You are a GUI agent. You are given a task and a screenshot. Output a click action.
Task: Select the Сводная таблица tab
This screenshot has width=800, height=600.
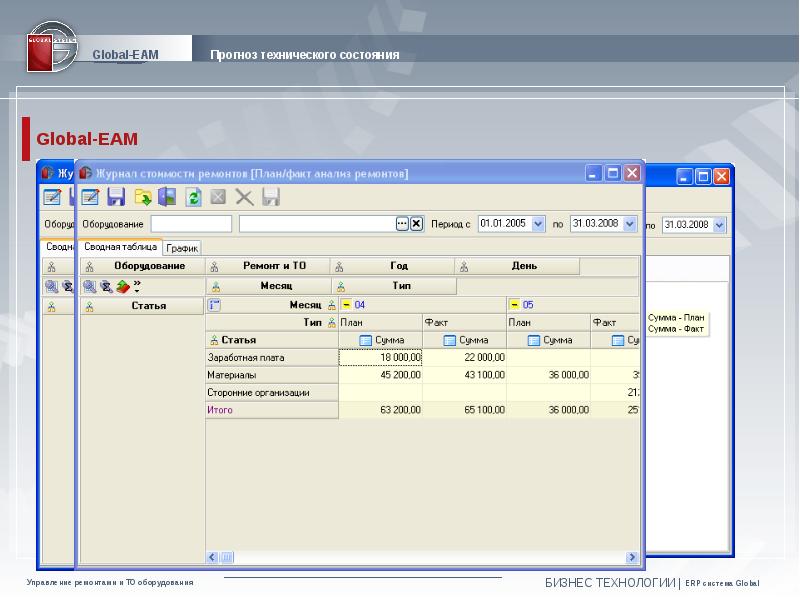coord(120,246)
